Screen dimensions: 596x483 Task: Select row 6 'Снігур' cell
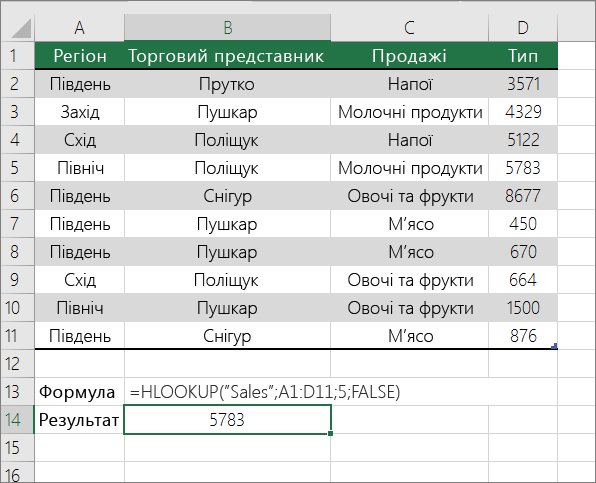click(x=227, y=196)
